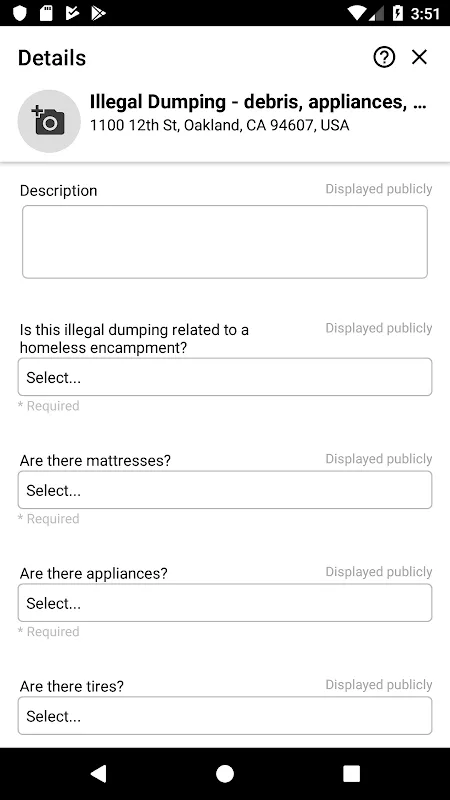
Task: Tap the battery icon in status bar
Action: pos(397,13)
